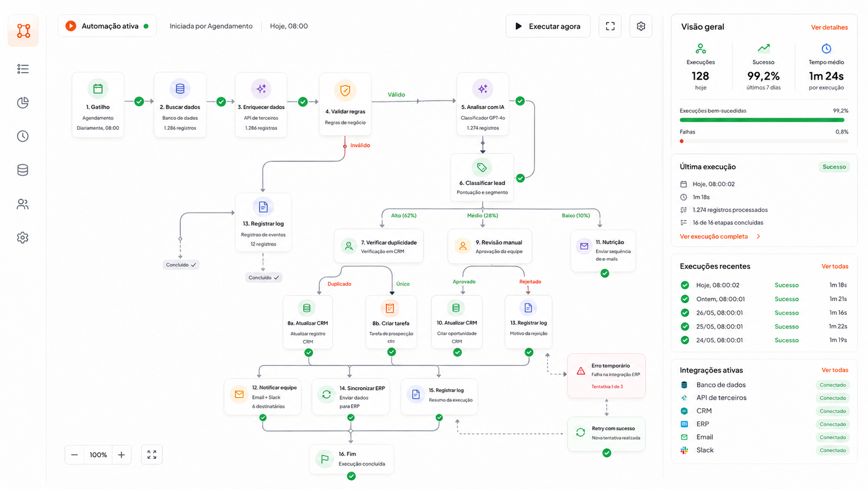Click the 100% zoom level value
The width and height of the screenshot is (868, 489).
[x=98, y=455]
